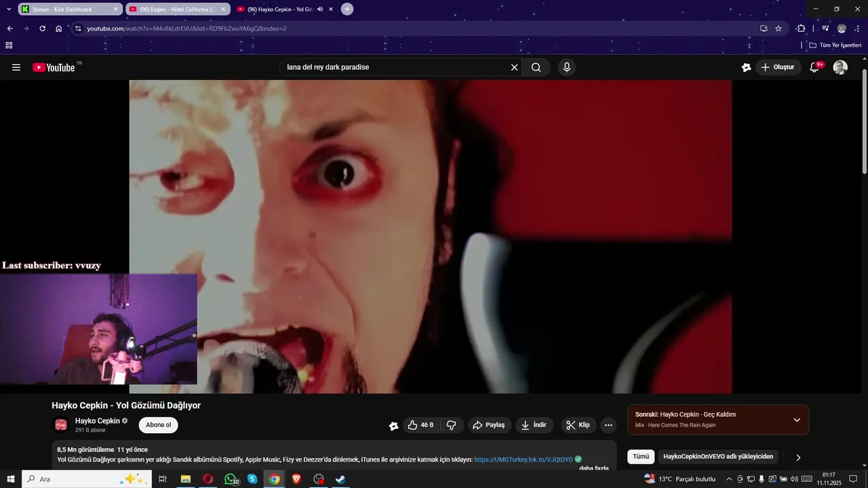Open the UMGTurkey.lnk.to link in description
The image size is (868, 488).
coord(524,460)
